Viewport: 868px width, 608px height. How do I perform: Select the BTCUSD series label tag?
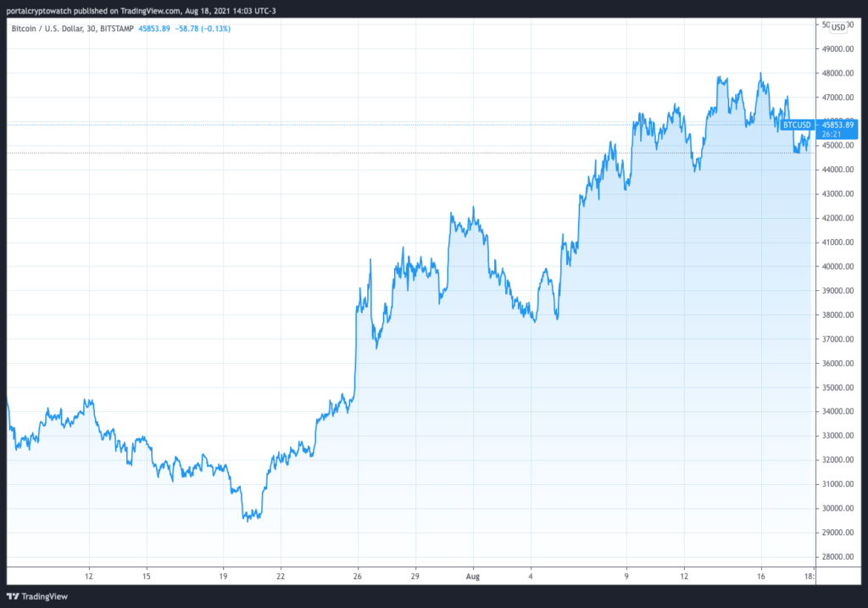[797, 125]
